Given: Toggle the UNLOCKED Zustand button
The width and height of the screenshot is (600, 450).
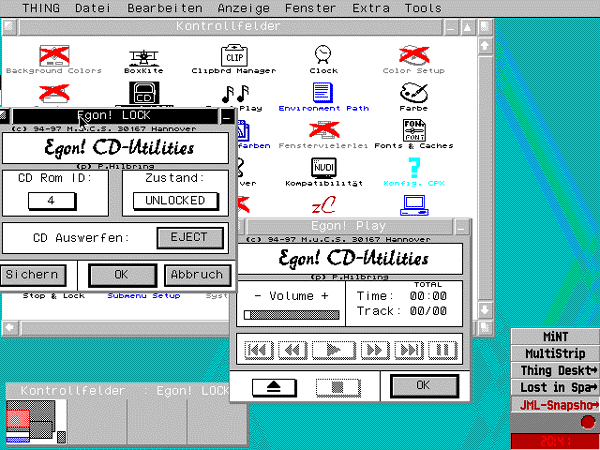Looking at the screenshot, I should pos(175,200).
